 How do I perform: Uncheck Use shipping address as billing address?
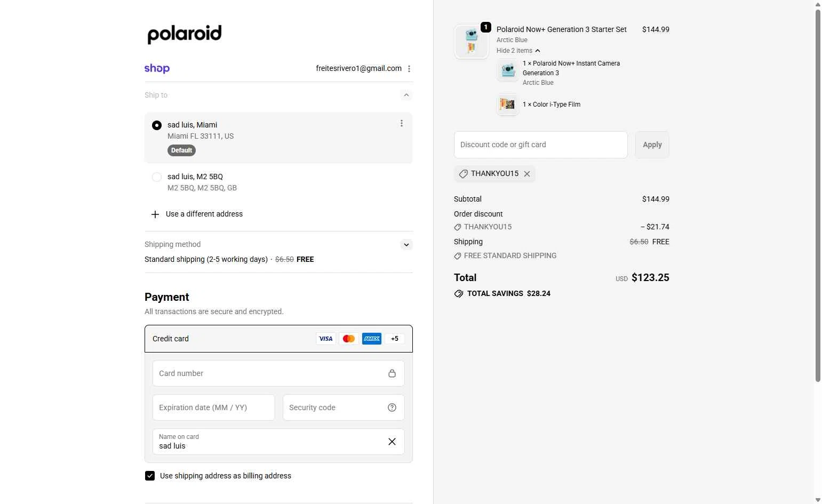150,476
